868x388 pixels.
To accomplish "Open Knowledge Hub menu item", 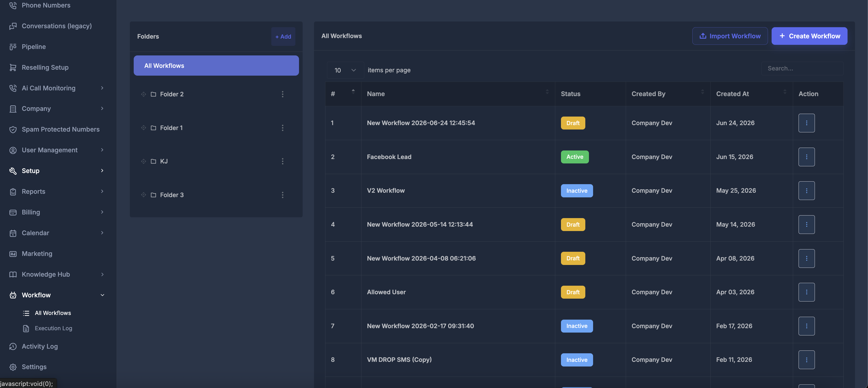I will [56, 274].
